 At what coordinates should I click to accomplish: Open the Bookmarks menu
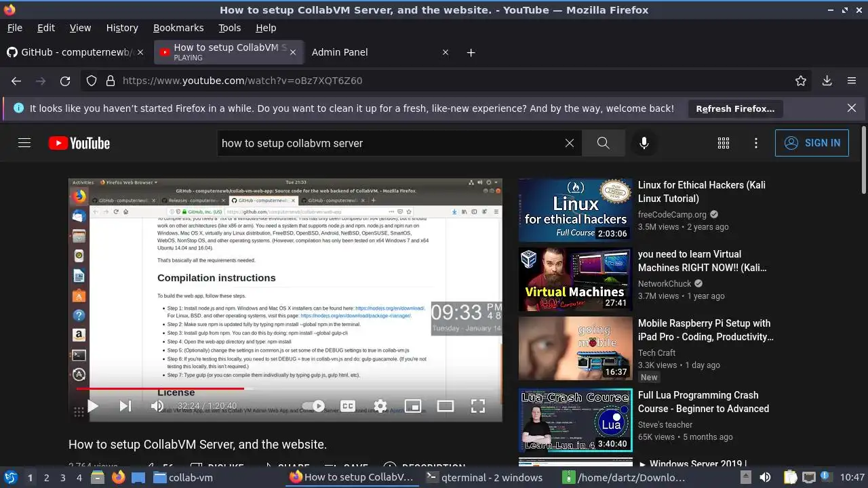(178, 28)
